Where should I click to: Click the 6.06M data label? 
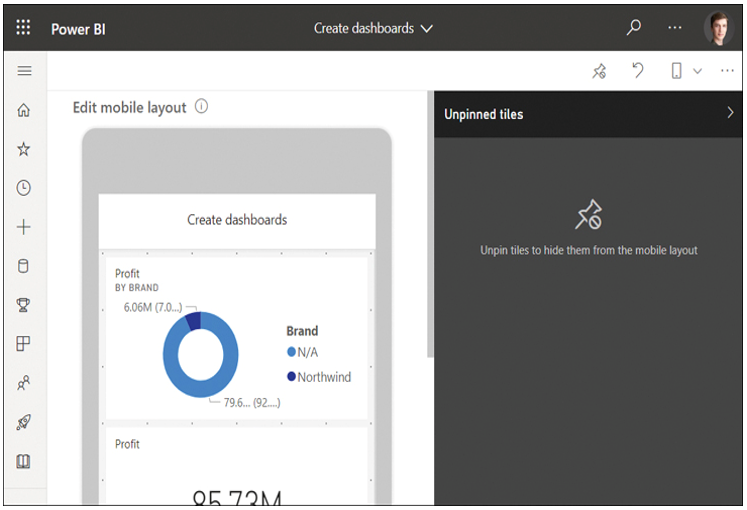pos(153,308)
